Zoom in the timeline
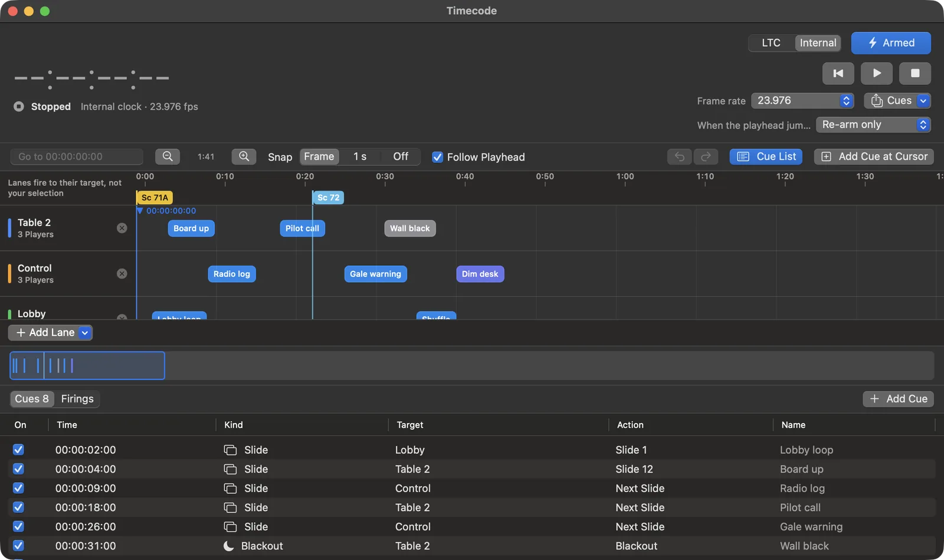The width and height of the screenshot is (944, 560). (x=244, y=156)
